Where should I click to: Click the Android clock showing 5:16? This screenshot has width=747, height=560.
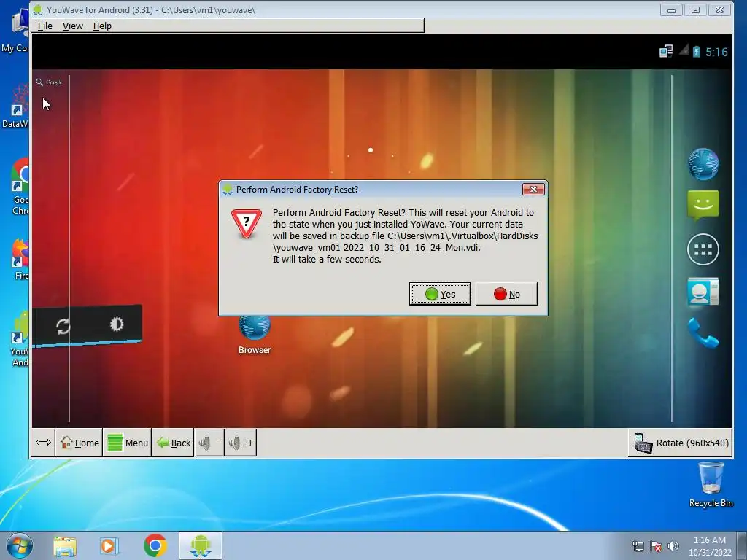(x=716, y=52)
